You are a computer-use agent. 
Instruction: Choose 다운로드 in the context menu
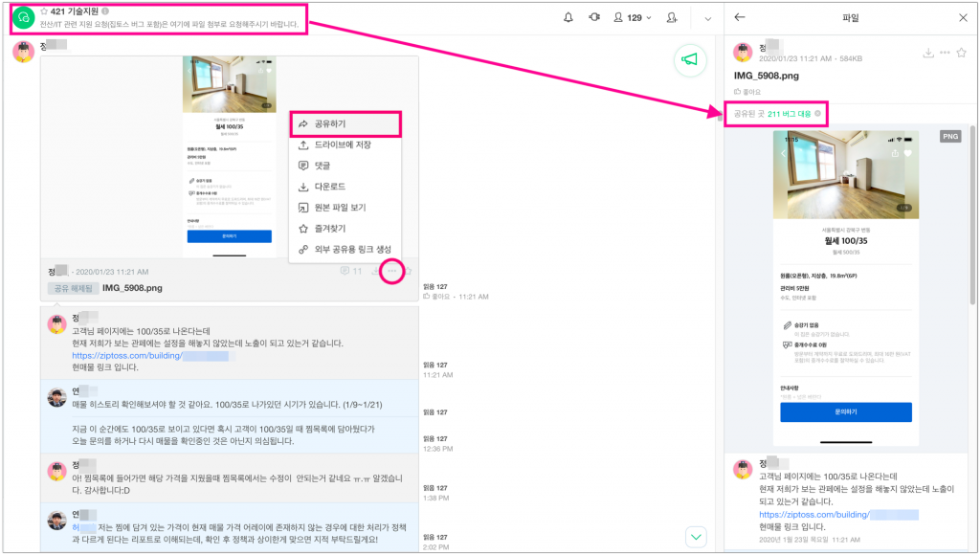(x=334, y=187)
